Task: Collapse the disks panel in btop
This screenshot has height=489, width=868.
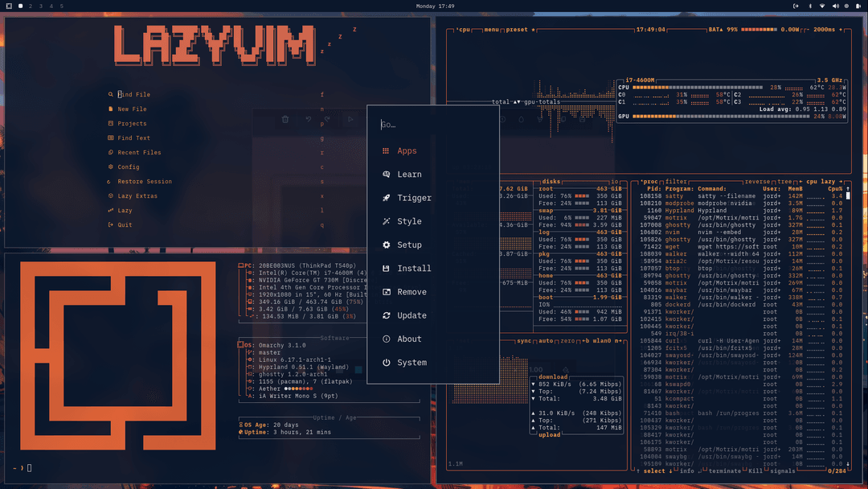Action: [x=550, y=180]
